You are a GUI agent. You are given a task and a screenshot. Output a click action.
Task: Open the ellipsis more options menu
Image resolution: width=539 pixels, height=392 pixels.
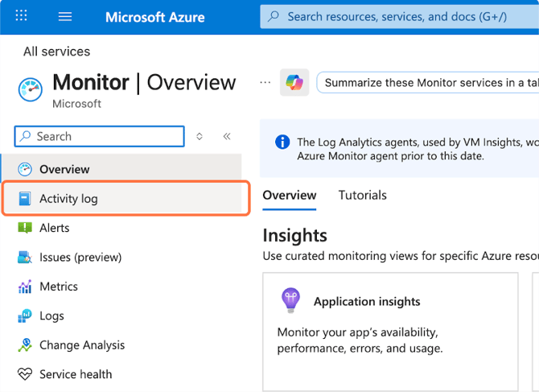pos(265,82)
